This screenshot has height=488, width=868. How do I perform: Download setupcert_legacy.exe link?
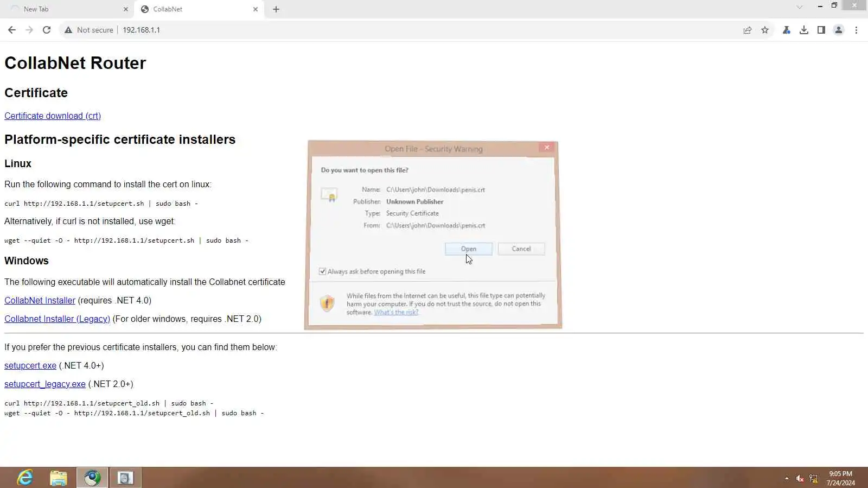coord(45,384)
